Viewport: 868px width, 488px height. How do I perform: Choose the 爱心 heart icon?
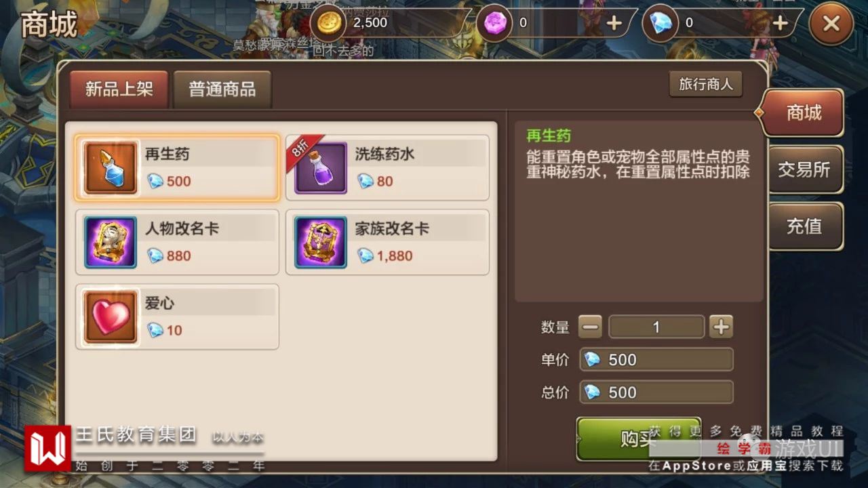(x=111, y=317)
